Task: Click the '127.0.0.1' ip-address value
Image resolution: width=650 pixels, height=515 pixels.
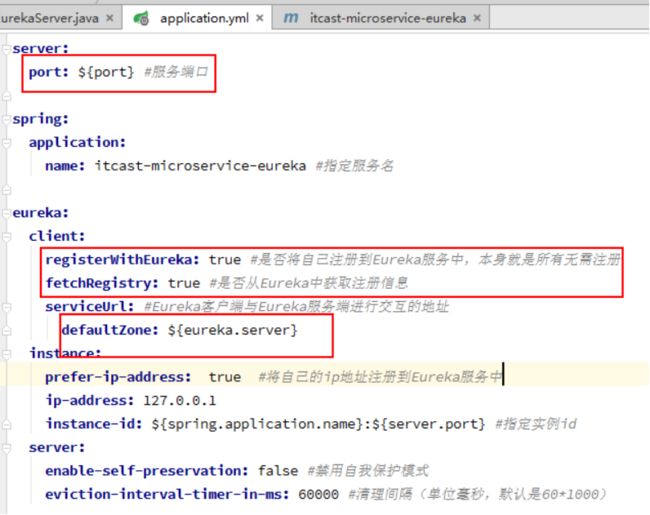Action: 179,401
